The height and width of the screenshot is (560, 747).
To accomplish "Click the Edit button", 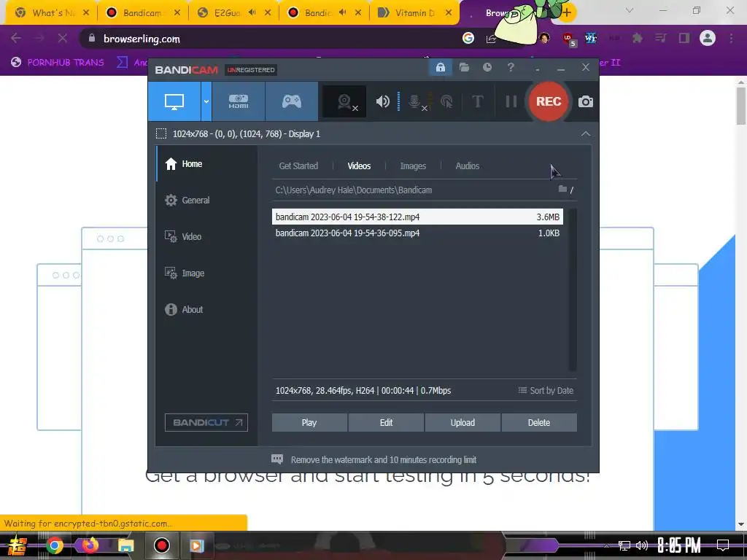I will [386, 422].
